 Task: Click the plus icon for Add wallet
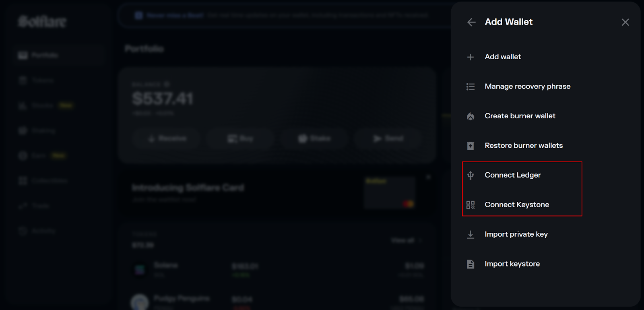[471, 57]
